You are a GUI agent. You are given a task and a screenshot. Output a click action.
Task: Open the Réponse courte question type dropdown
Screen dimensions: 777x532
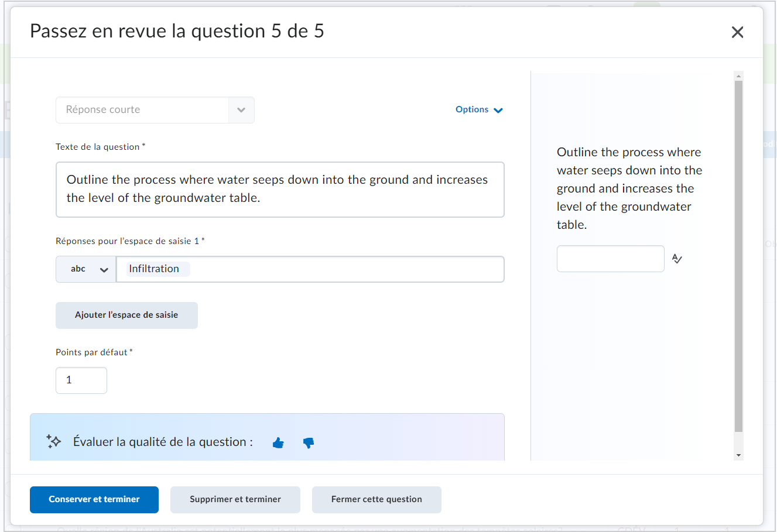[155, 110]
